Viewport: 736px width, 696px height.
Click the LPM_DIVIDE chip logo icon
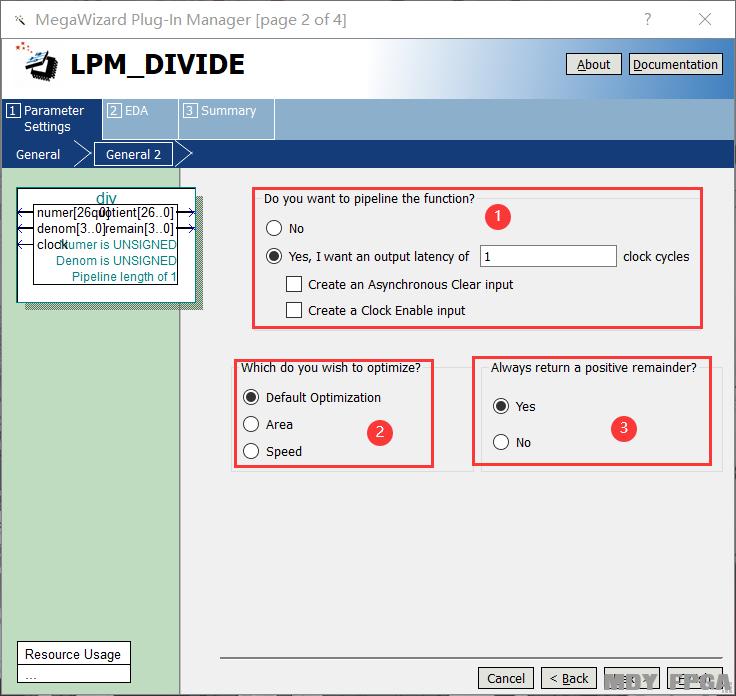click(x=38, y=63)
